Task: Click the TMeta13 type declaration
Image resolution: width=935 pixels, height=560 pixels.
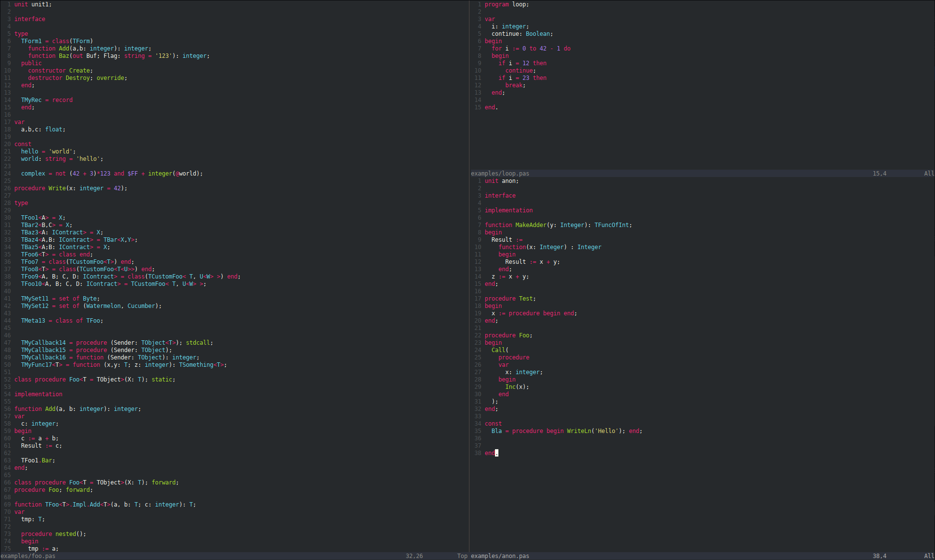Action: tap(33, 321)
